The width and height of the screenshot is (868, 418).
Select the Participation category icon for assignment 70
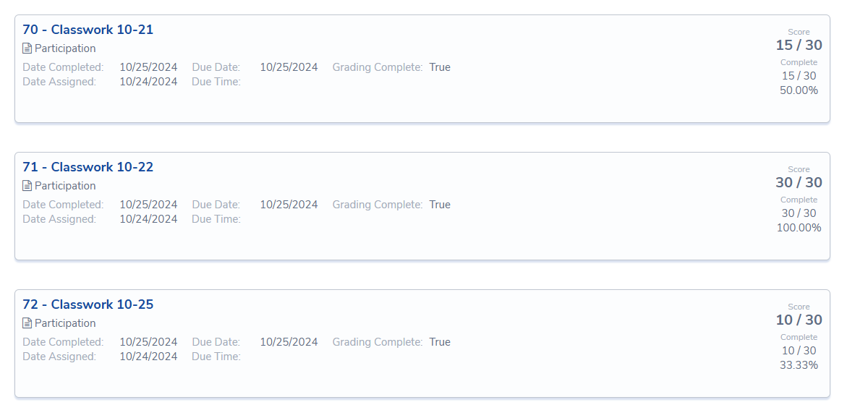(x=26, y=48)
